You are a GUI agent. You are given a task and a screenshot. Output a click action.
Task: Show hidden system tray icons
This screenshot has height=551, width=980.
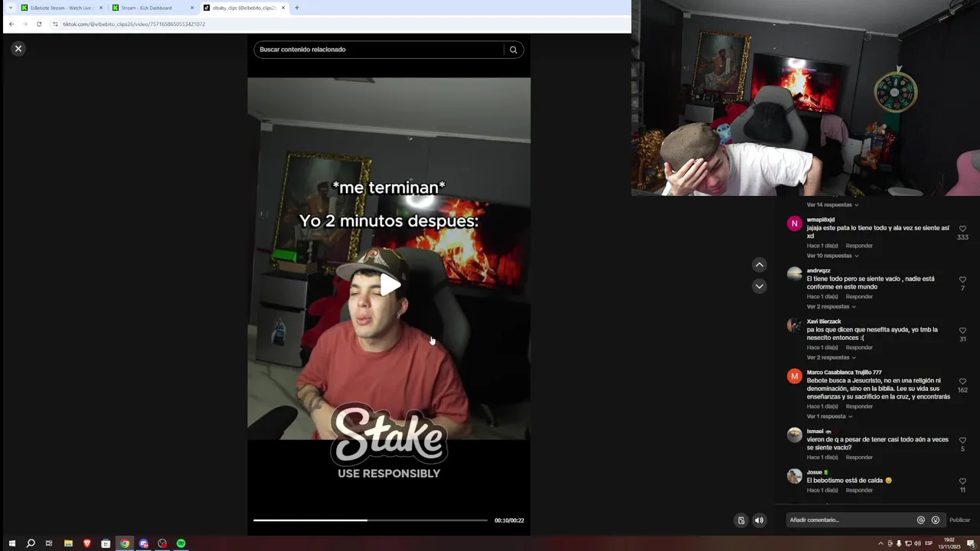pos(881,543)
